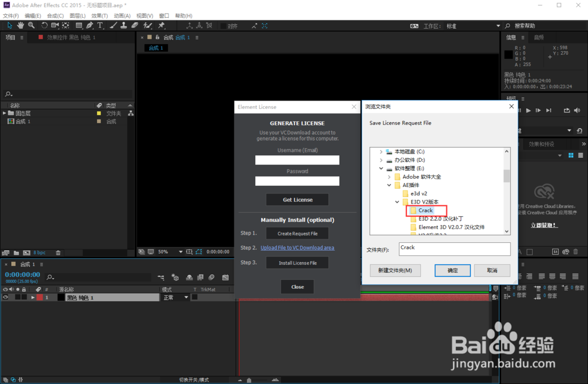Screen dimensions: 588x384
Task: Select the Rotation tool
Action: pyautogui.click(x=44, y=25)
